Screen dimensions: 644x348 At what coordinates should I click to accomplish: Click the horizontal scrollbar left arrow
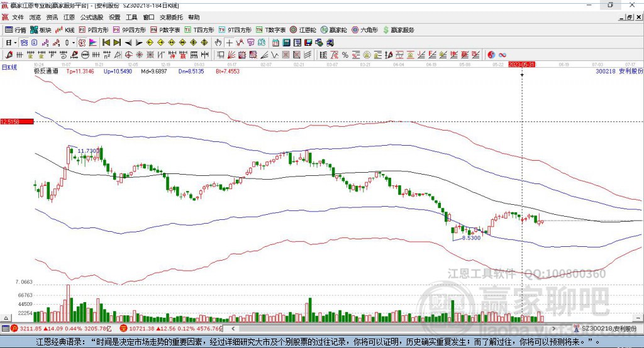click(233, 329)
